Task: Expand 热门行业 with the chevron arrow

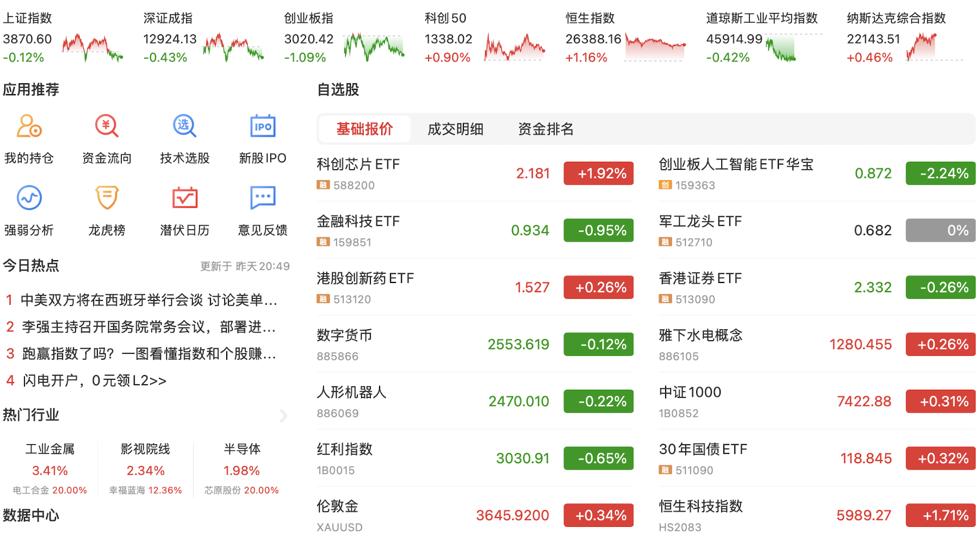Action: 283,416
